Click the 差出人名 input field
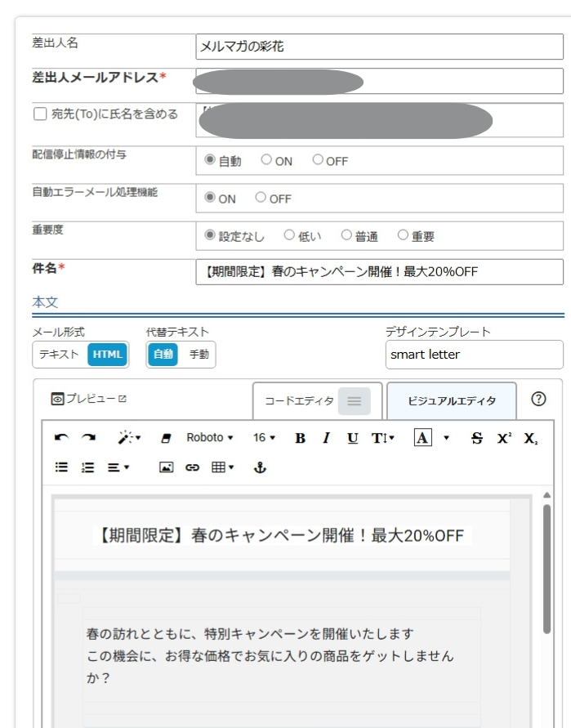The height and width of the screenshot is (728, 571). (x=379, y=47)
